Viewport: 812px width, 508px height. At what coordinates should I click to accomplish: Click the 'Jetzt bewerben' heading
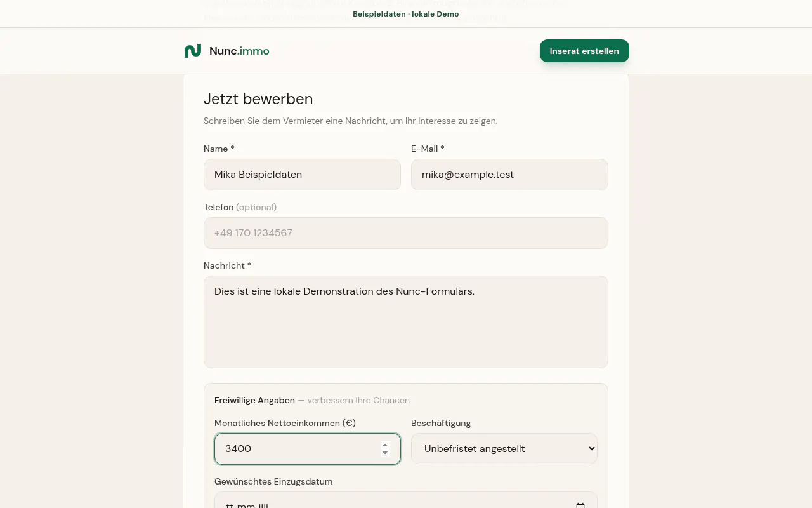pos(258,99)
